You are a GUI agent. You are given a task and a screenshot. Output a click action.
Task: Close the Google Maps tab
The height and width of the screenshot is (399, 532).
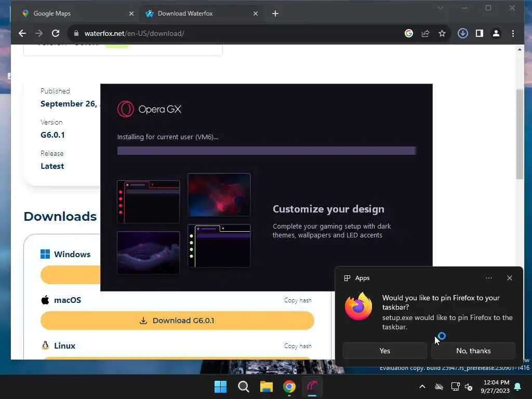131,14
